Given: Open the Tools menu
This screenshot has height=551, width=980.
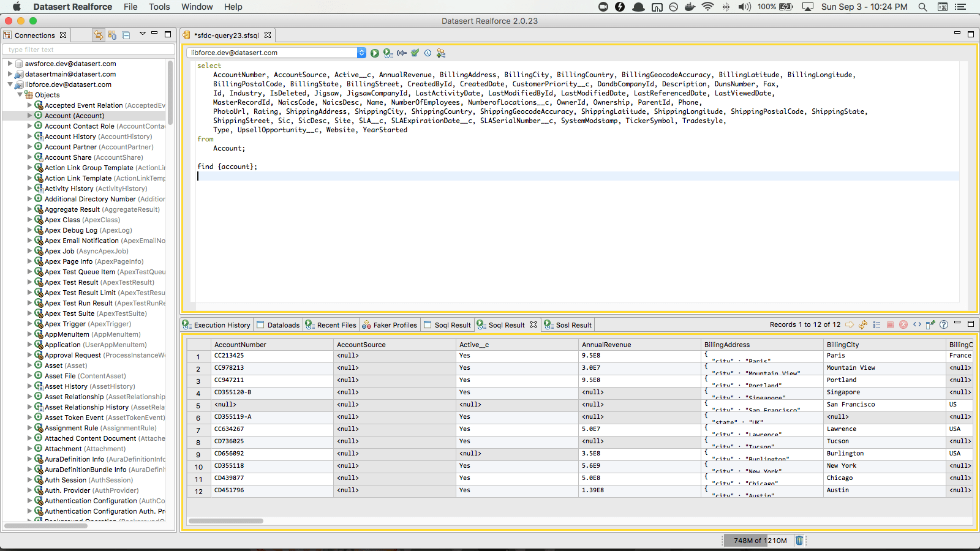Looking at the screenshot, I should 159,7.
